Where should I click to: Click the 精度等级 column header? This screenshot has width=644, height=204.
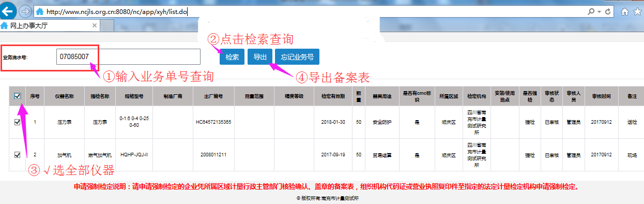coord(294,96)
